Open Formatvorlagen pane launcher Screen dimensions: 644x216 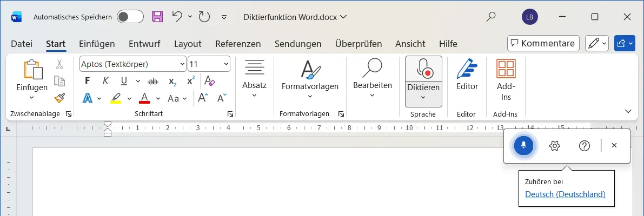[x=341, y=114]
